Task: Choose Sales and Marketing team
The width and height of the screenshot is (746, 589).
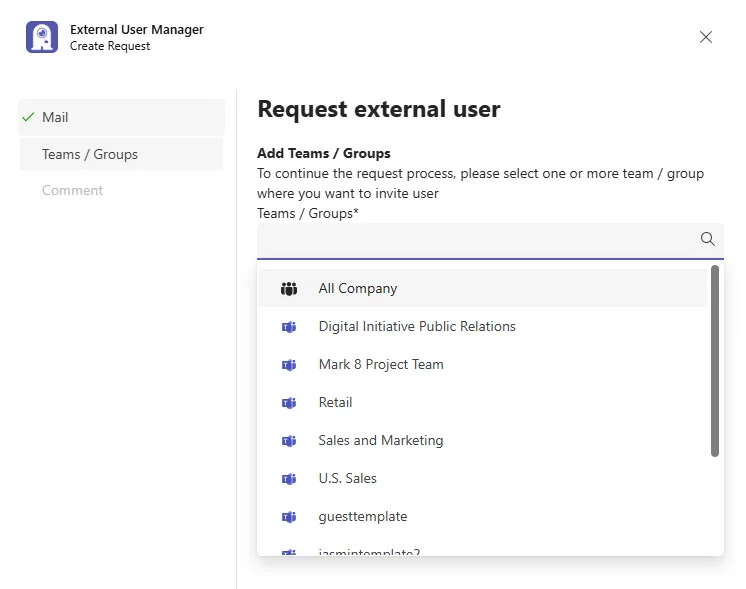Action: pos(482,441)
